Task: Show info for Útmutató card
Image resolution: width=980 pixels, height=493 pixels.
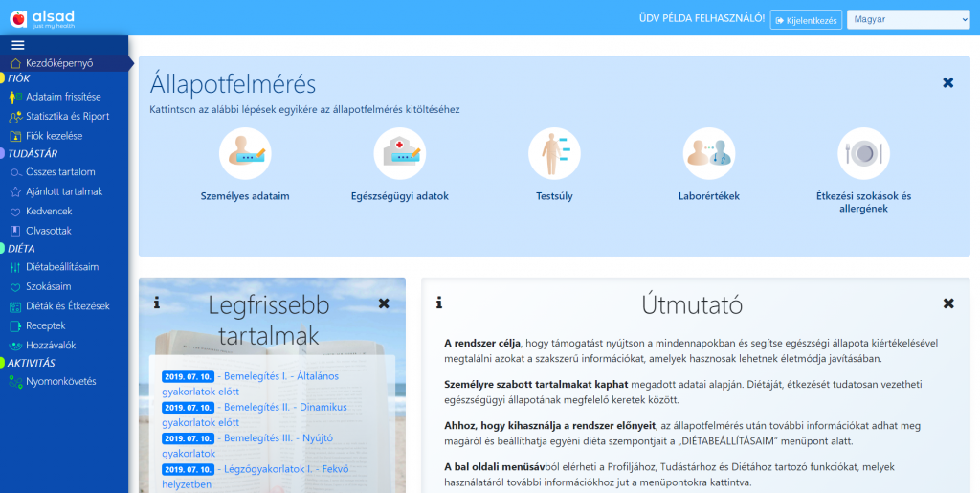Action: point(439,303)
